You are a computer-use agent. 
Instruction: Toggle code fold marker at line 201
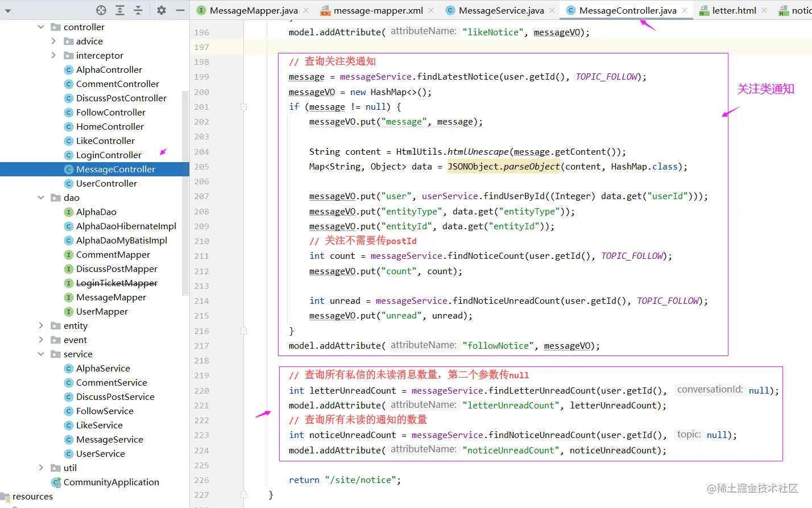[243, 107]
